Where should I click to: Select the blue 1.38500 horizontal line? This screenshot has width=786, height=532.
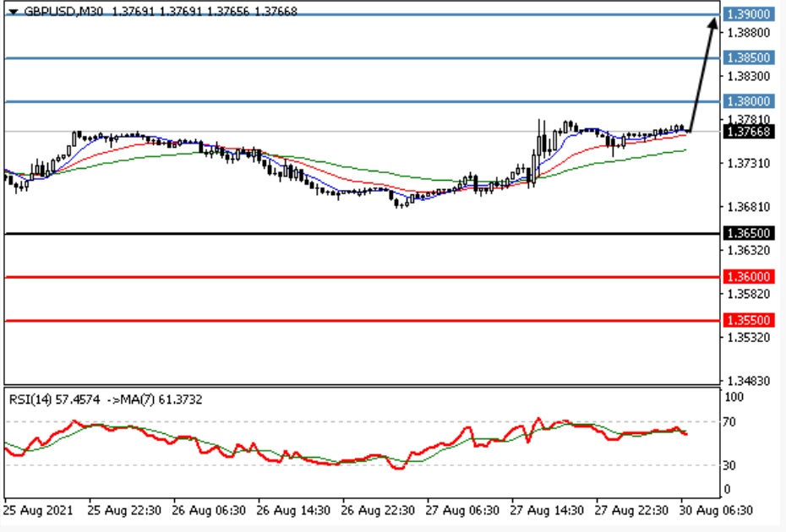362,58
